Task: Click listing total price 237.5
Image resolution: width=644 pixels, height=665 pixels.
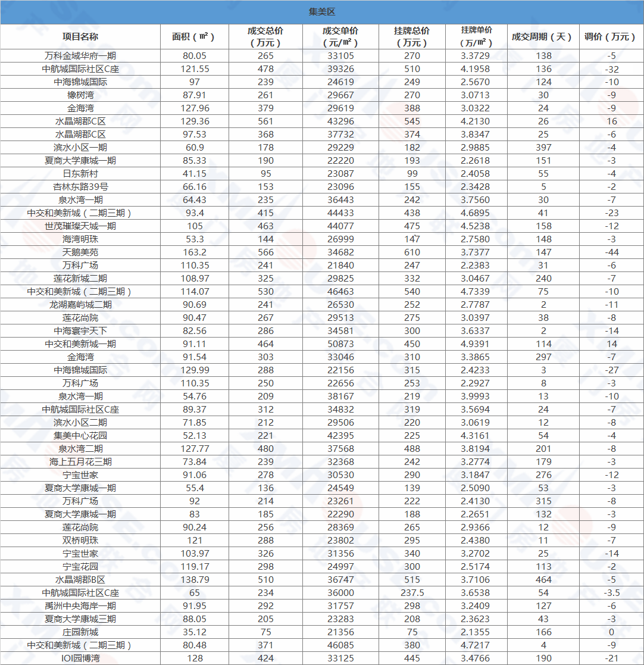Action: (412, 594)
